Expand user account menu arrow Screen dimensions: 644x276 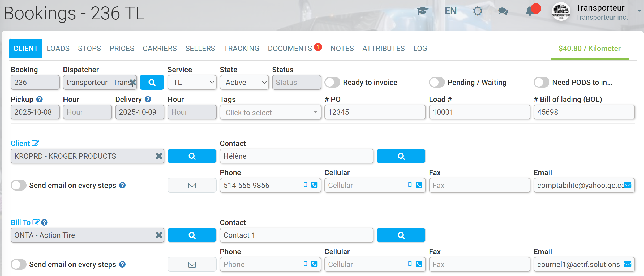pos(639,11)
